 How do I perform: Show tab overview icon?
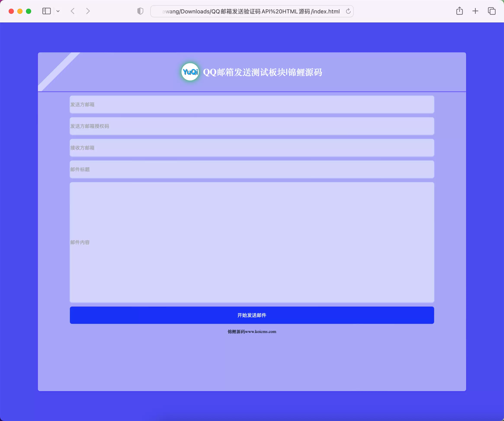click(x=491, y=11)
